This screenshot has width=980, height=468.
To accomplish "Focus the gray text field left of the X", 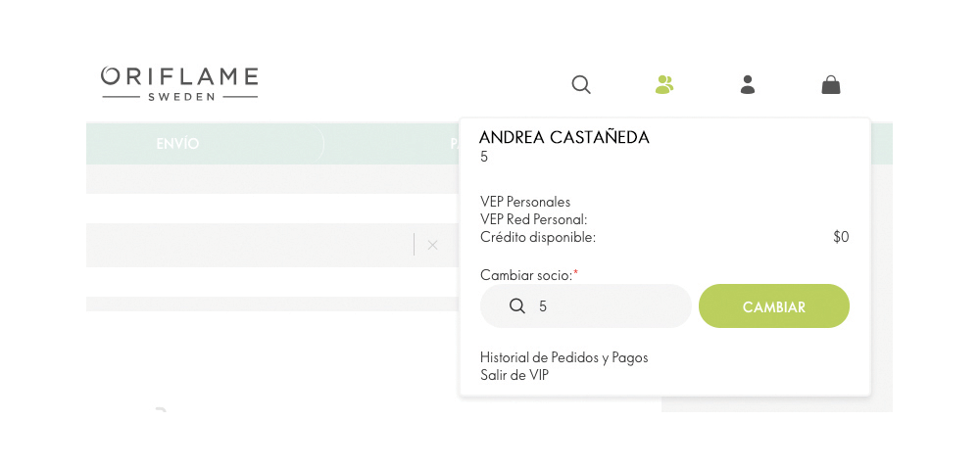I will (x=250, y=245).
